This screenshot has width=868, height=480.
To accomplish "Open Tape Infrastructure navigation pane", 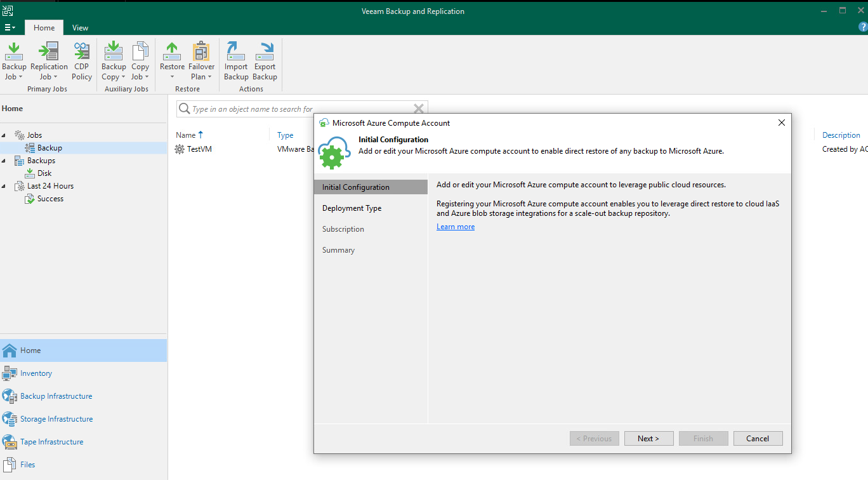I will click(83, 442).
